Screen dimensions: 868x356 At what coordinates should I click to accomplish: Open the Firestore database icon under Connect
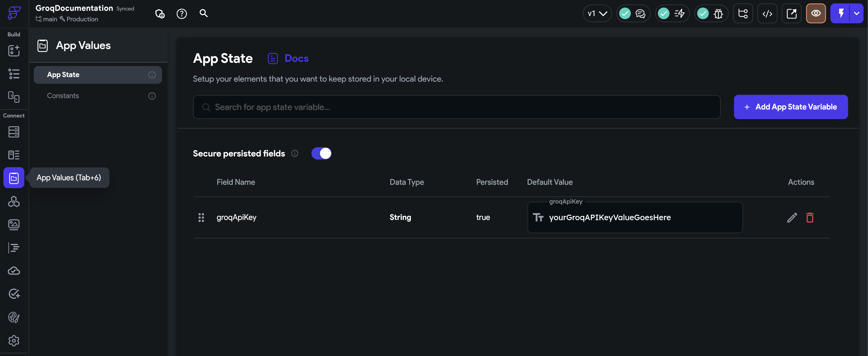14,132
